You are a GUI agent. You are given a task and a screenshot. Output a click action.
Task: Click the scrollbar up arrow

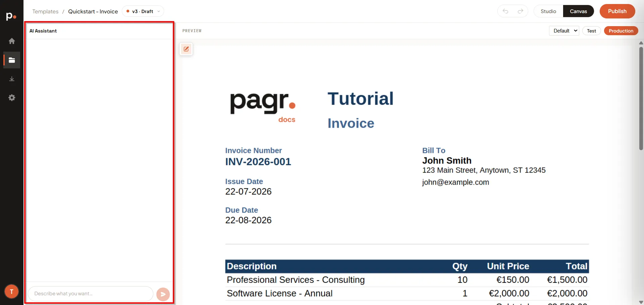641,43
